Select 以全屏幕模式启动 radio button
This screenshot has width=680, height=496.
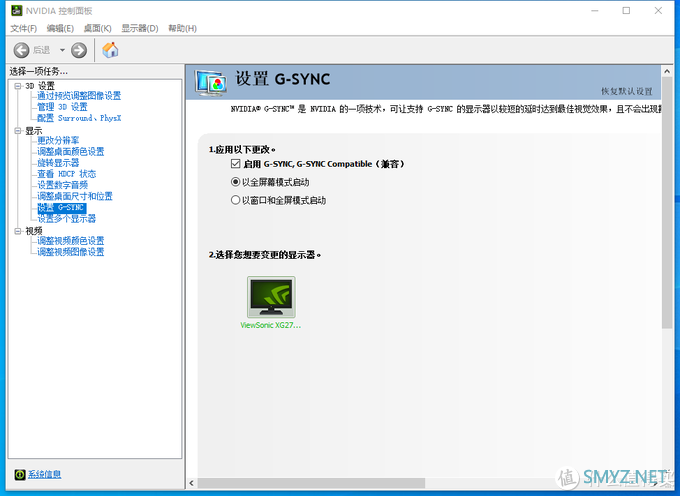point(235,182)
